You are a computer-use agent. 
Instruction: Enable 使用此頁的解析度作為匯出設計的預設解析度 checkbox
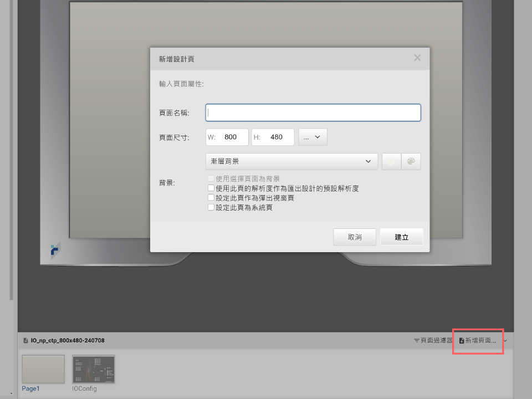(x=211, y=188)
